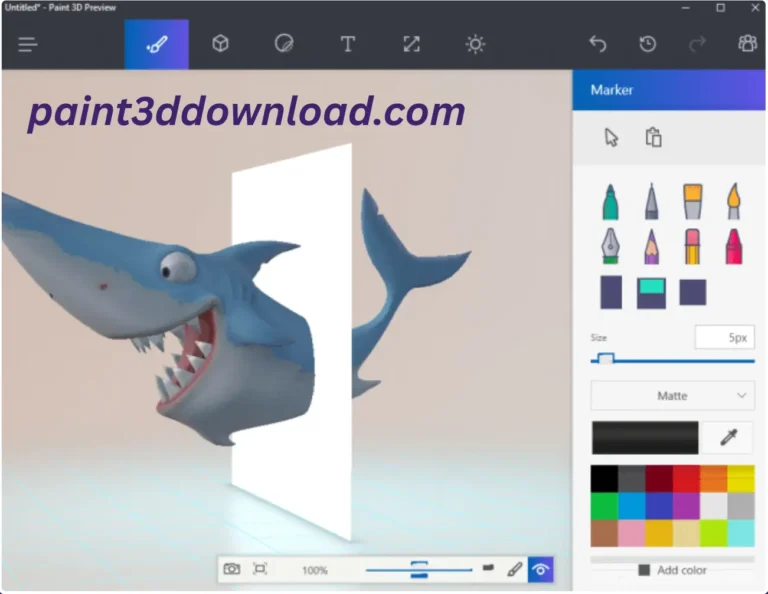Image resolution: width=768 pixels, height=594 pixels.
Task: Pick the purple color swatch
Action: pyautogui.click(x=686, y=506)
